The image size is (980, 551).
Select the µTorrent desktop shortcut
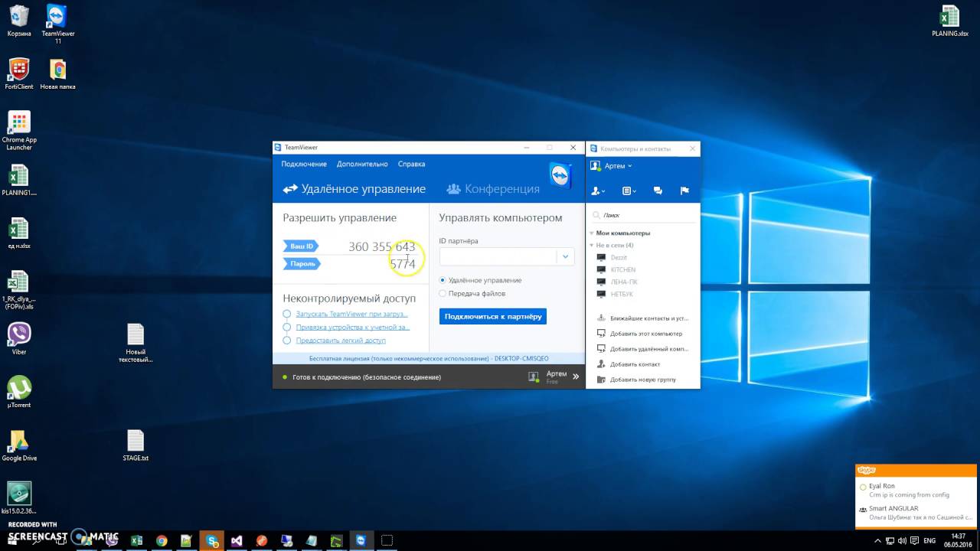pyautogui.click(x=19, y=392)
